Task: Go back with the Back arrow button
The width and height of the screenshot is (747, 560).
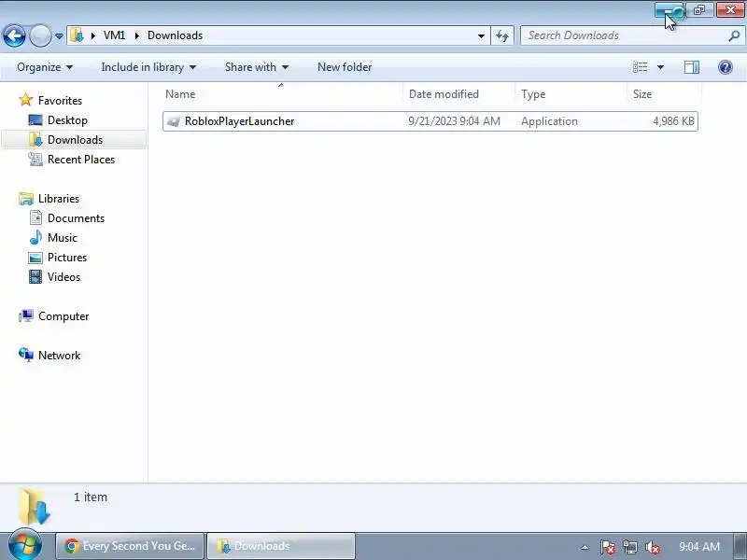Action: [x=14, y=35]
